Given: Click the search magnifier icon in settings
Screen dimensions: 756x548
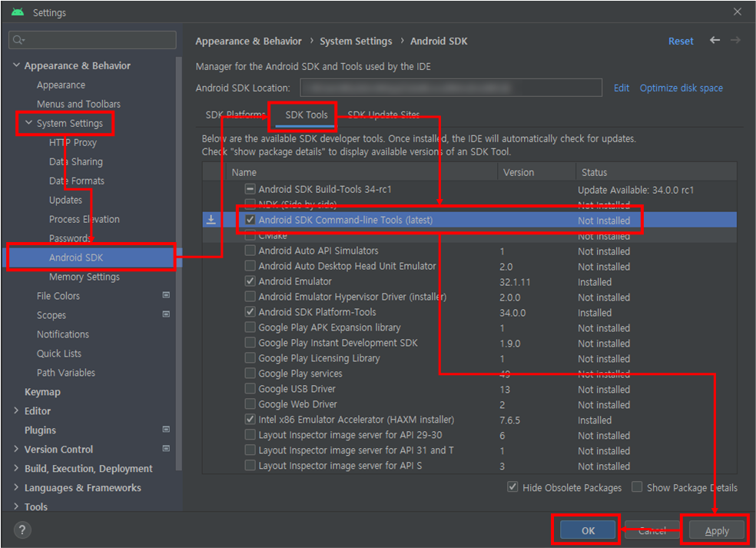Looking at the screenshot, I should [18, 39].
